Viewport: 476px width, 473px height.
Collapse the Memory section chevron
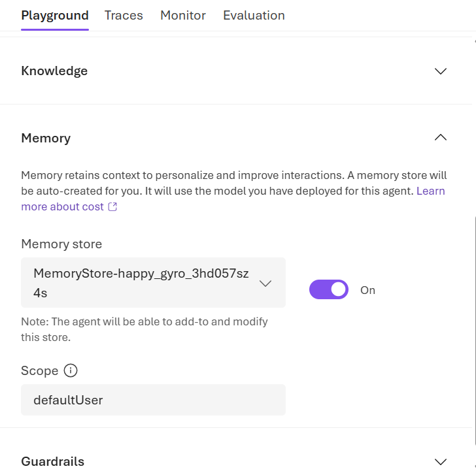point(441,138)
